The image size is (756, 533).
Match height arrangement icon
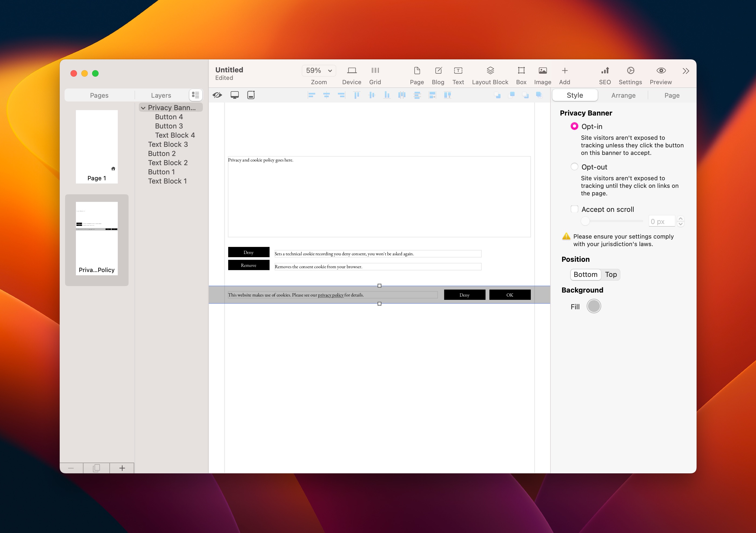click(447, 95)
